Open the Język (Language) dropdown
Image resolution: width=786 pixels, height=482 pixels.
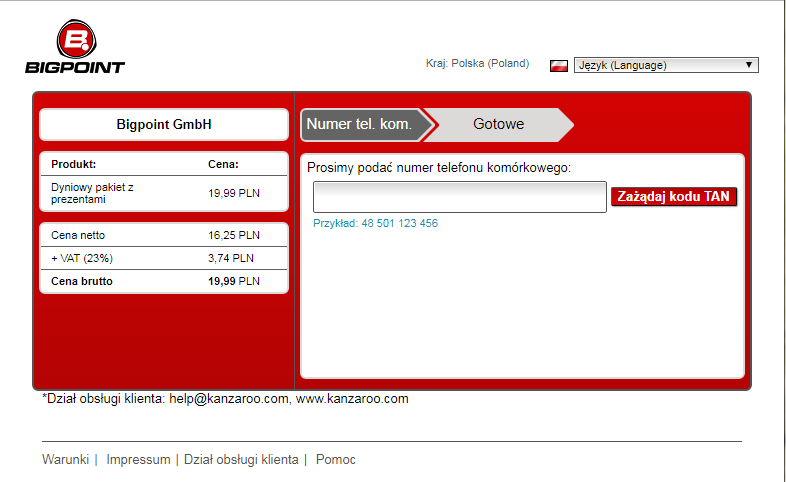pos(666,65)
